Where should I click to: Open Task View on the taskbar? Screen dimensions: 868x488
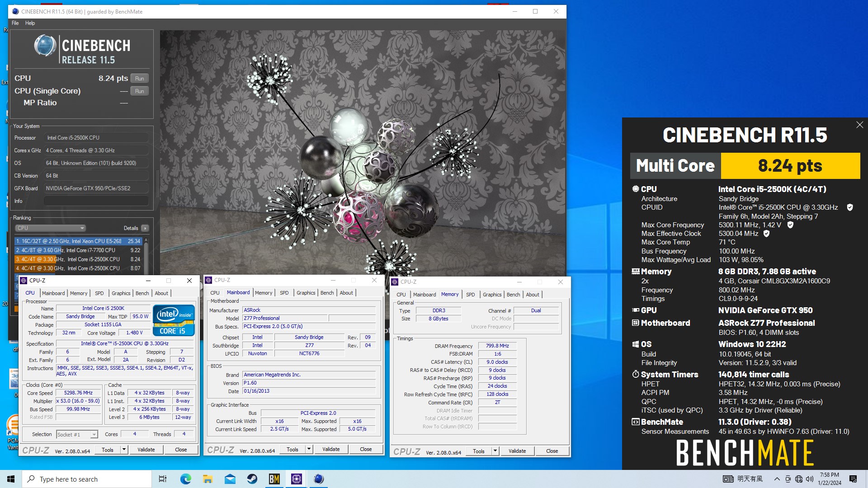point(163,479)
